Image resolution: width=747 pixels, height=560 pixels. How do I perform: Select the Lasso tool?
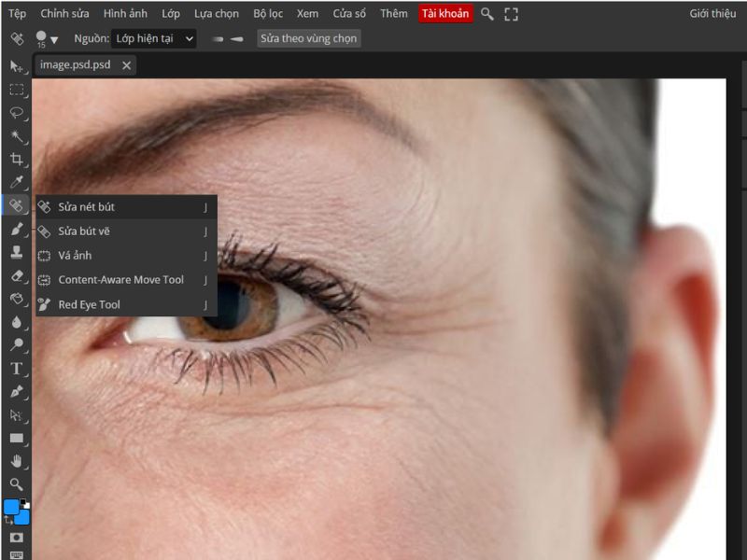pos(16,113)
